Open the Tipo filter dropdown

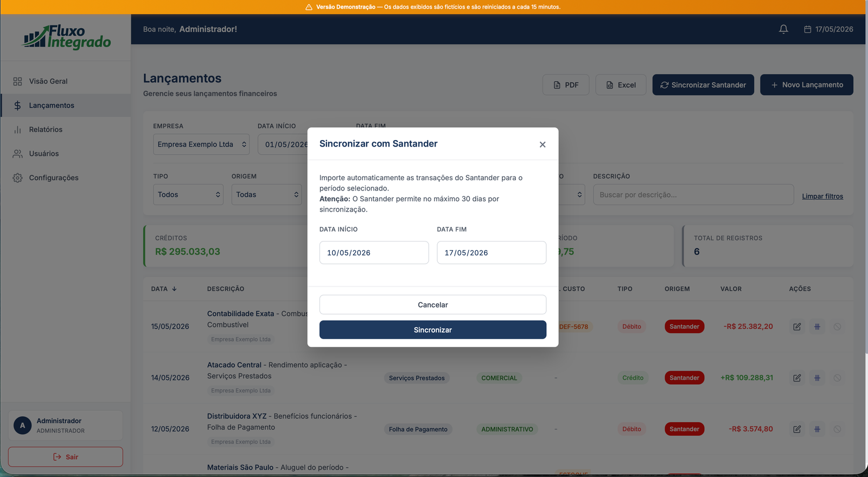click(188, 195)
